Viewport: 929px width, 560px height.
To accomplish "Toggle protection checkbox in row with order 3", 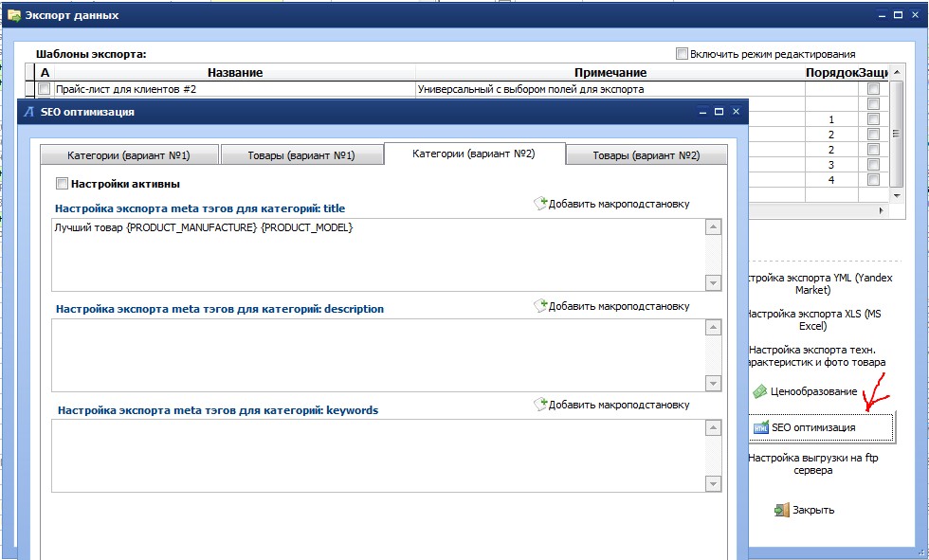I will tap(873, 165).
